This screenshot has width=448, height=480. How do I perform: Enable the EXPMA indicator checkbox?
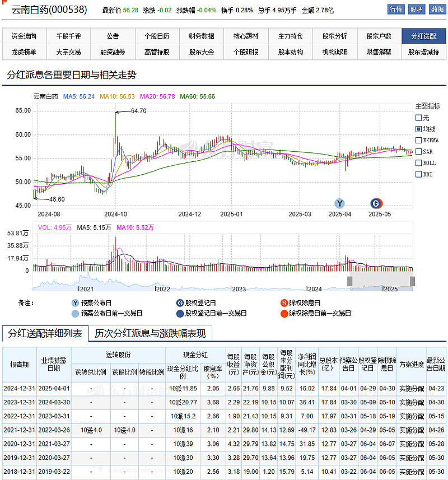pyautogui.click(x=418, y=140)
